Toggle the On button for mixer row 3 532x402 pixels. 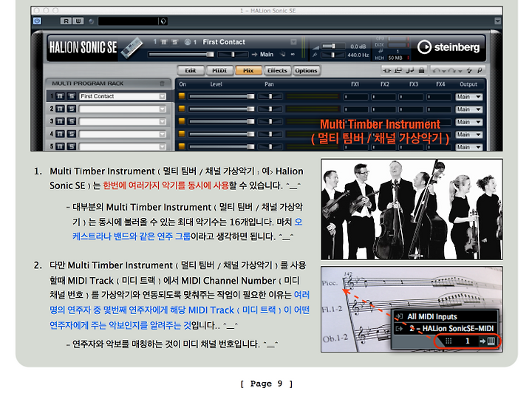(182, 121)
